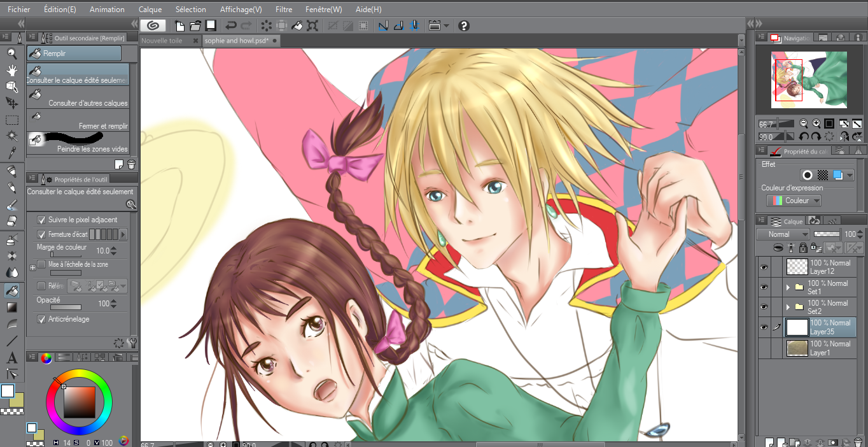
Task: Toggle Suivre le pixel adjacent checkbox
Action: click(x=41, y=220)
